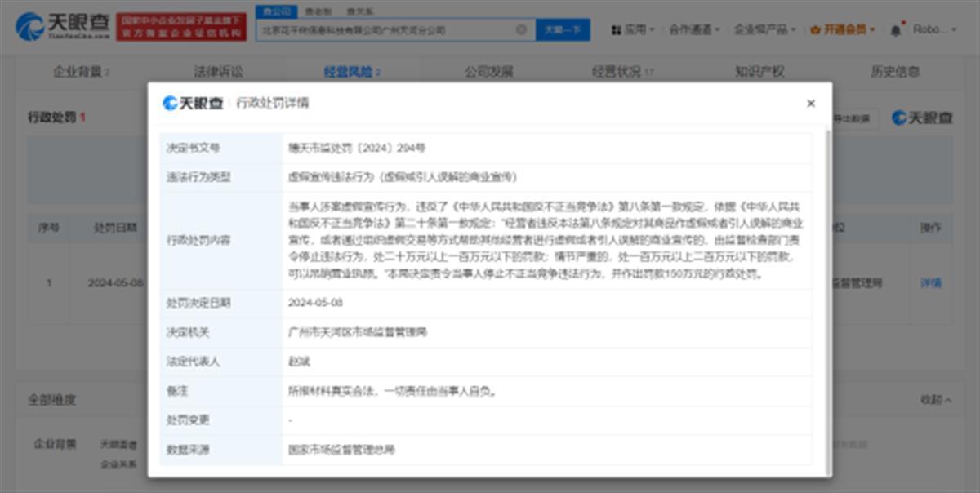Open the 知识产权 tab

759,72
